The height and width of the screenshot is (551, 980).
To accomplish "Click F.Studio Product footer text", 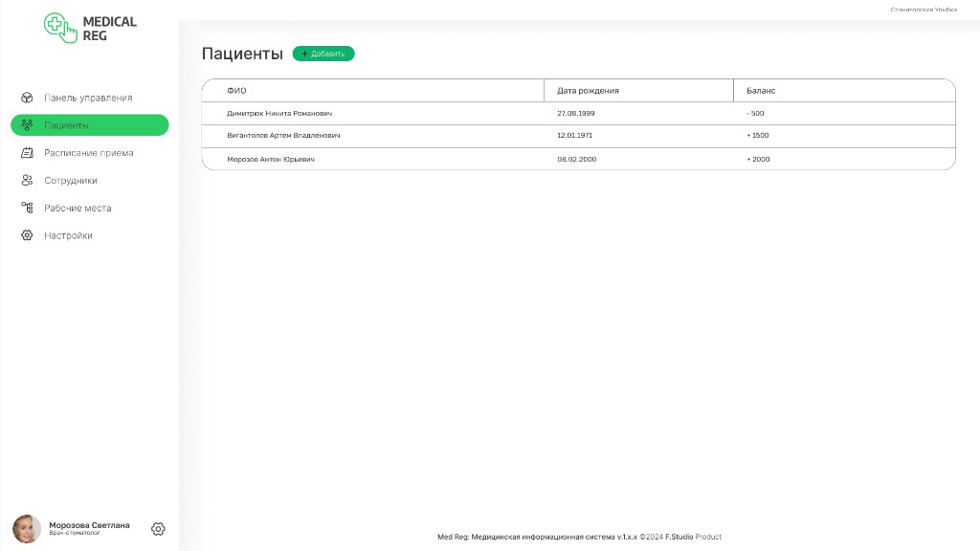I will (693, 537).
